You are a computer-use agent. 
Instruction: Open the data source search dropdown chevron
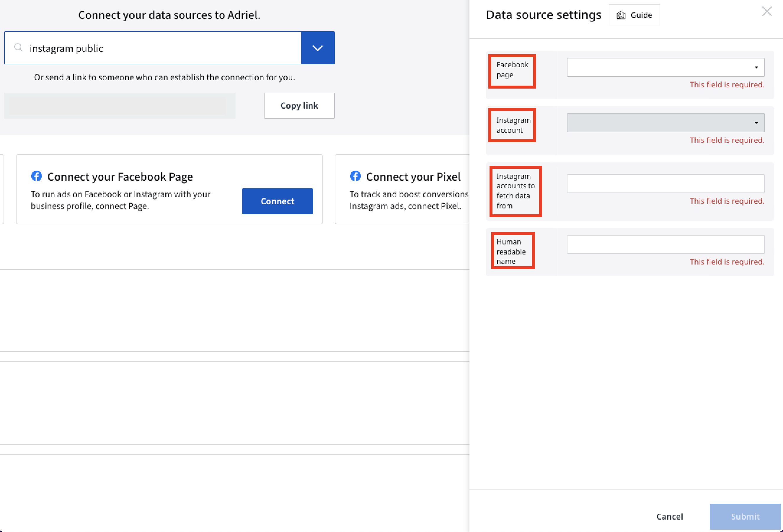[x=318, y=48]
